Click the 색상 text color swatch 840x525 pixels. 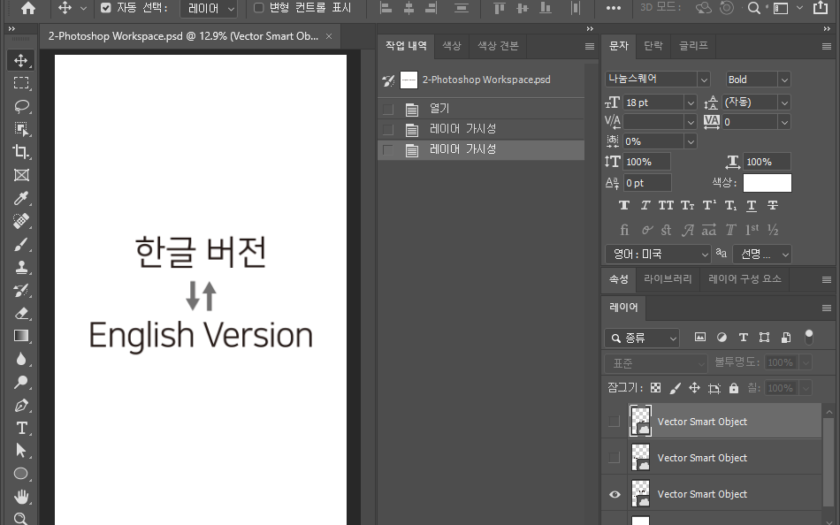766,183
